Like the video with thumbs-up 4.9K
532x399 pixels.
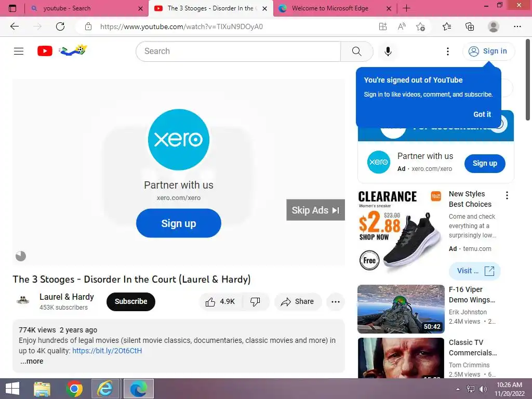(x=221, y=302)
